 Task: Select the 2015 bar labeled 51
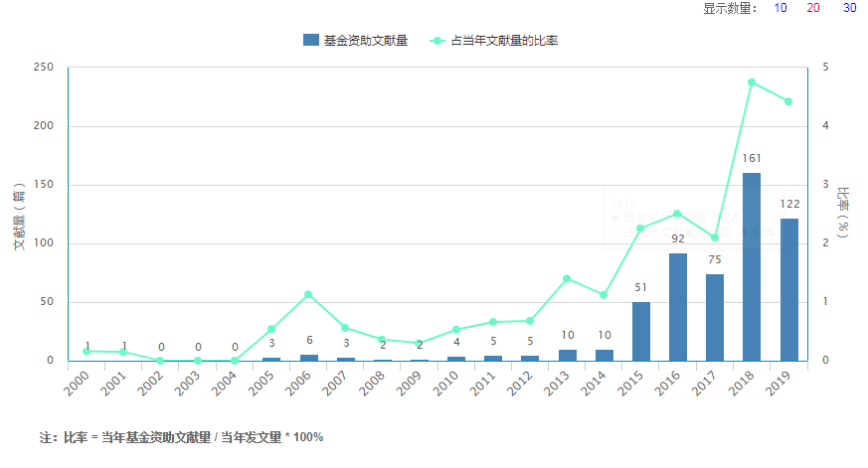pos(641,331)
